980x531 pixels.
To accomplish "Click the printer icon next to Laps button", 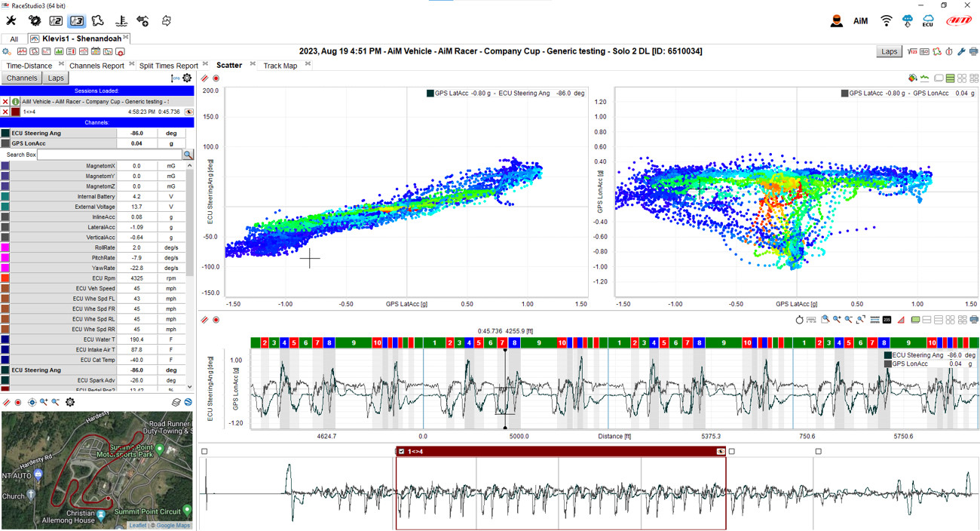I will pyautogui.click(x=973, y=51).
